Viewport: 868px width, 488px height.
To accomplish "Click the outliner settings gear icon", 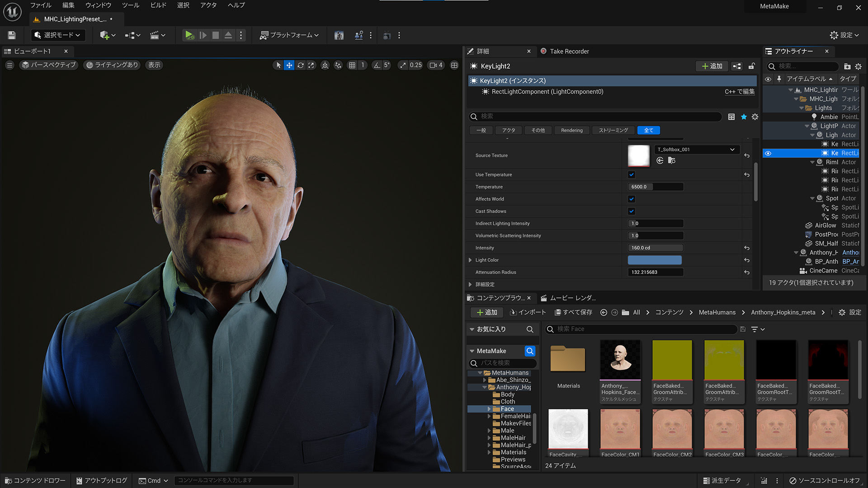I will tap(858, 66).
